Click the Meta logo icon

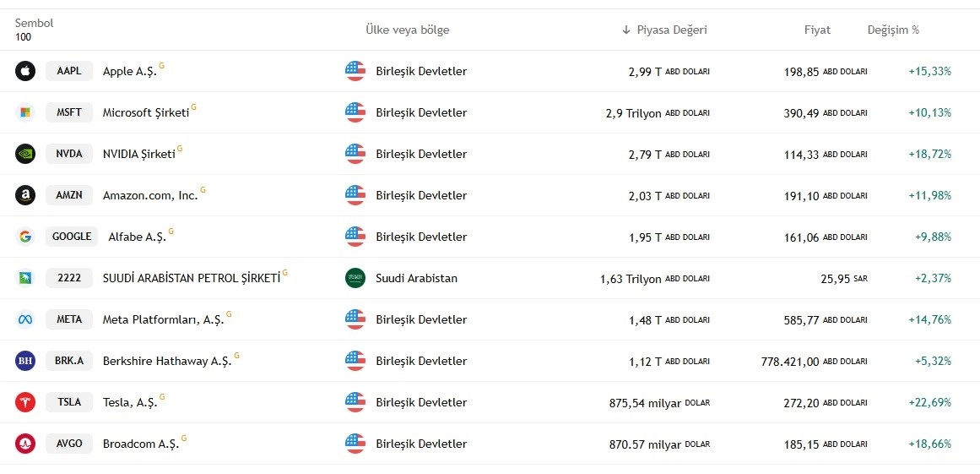(25, 319)
